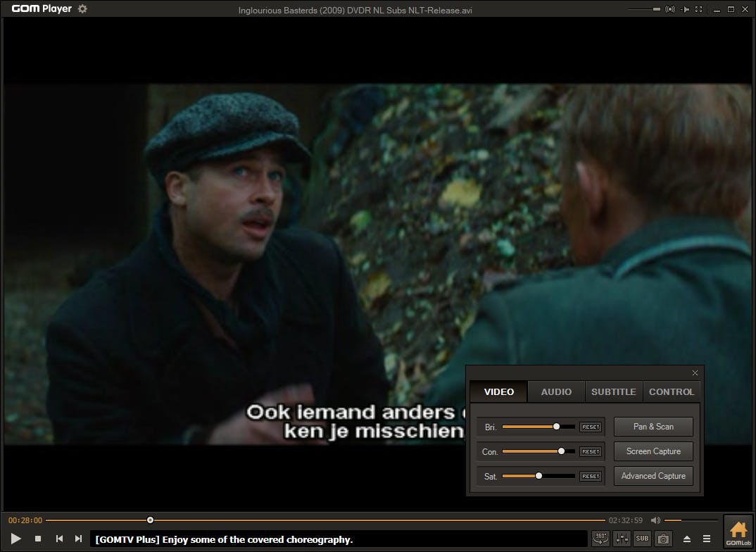The height and width of the screenshot is (552, 756).
Task: Click the video display area
Action: pyautogui.click(x=378, y=264)
